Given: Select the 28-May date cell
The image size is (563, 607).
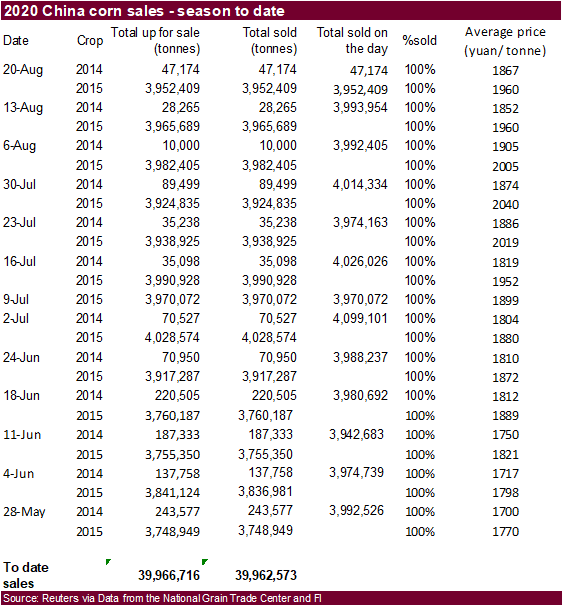Looking at the screenshot, I should point(24,512).
